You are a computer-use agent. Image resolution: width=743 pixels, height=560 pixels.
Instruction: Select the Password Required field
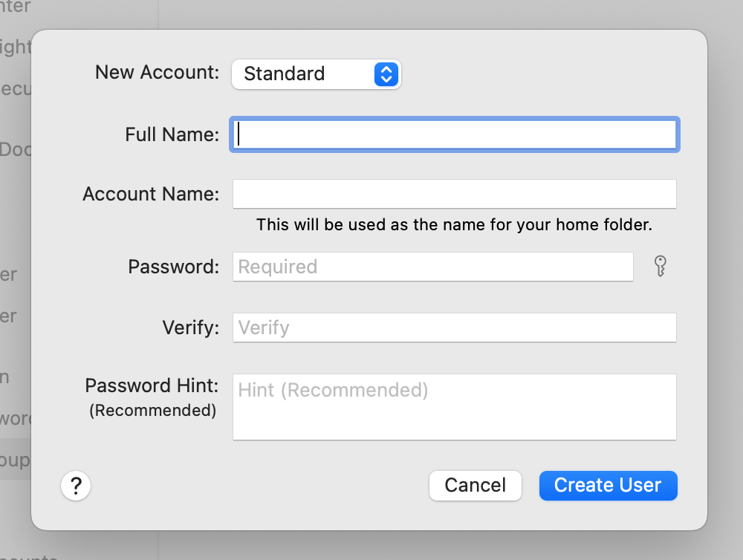(x=432, y=267)
